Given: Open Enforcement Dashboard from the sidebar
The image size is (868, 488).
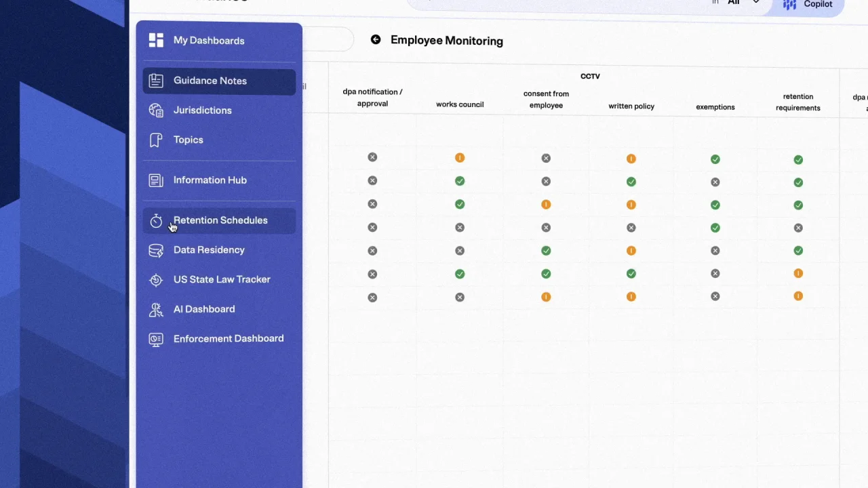Looking at the screenshot, I should pos(229,338).
